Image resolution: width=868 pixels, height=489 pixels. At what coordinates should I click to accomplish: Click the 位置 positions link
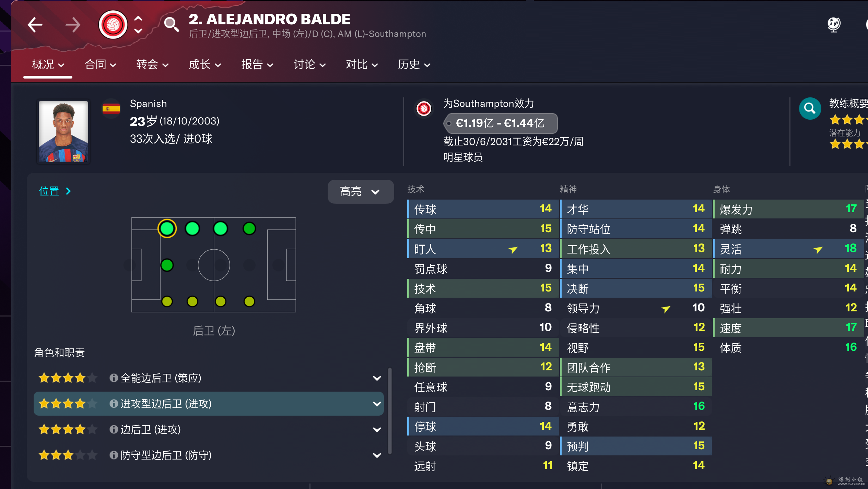(x=55, y=191)
